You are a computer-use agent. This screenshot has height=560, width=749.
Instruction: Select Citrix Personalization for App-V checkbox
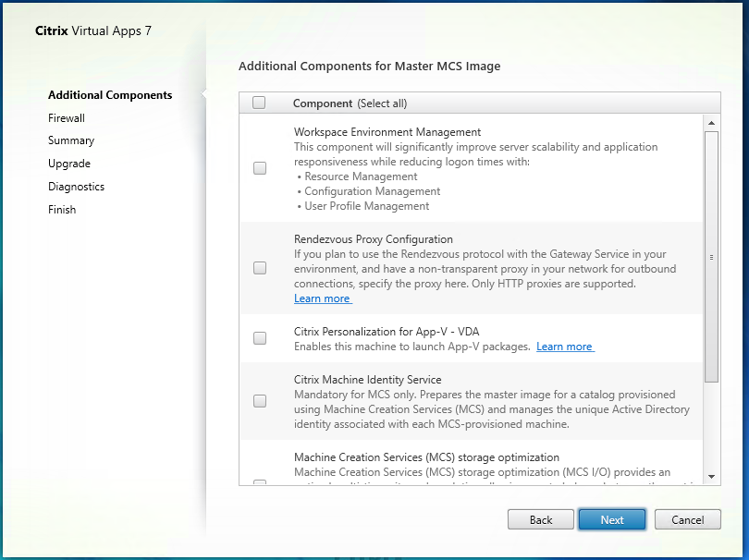(x=260, y=338)
